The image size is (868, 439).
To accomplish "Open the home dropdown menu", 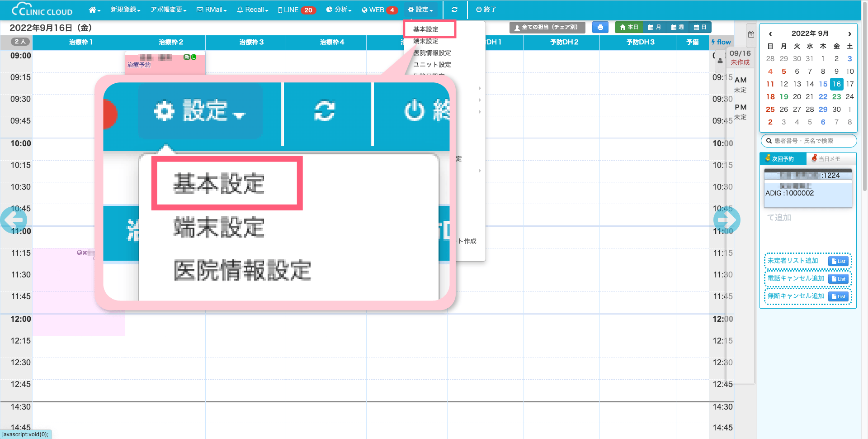I will (94, 10).
